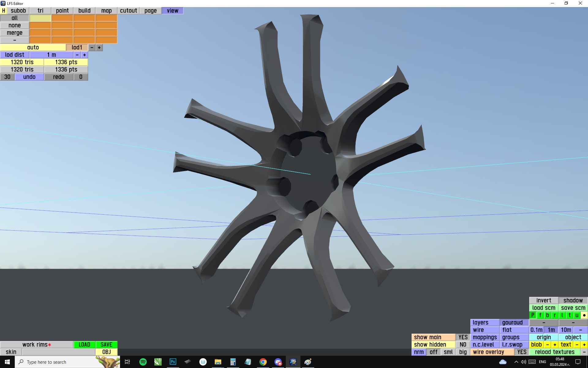Toggle show hidden NO setting
Viewport: 588px width, 368px height.
click(x=463, y=345)
